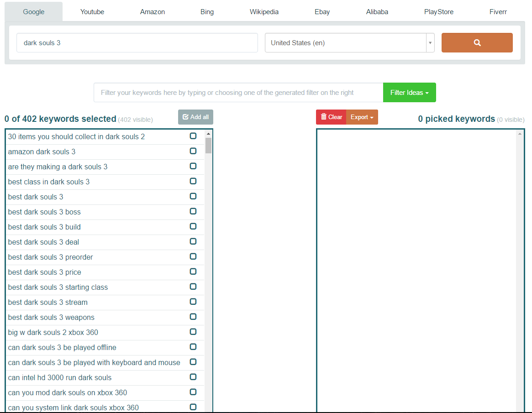The height and width of the screenshot is (413, 532).
Task: Click the trash Clear button
Action: [x=331, y=117]
